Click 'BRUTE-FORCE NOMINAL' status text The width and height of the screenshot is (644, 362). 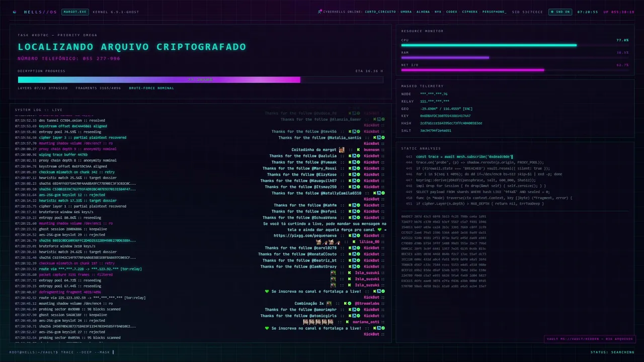tap(151, 88)
